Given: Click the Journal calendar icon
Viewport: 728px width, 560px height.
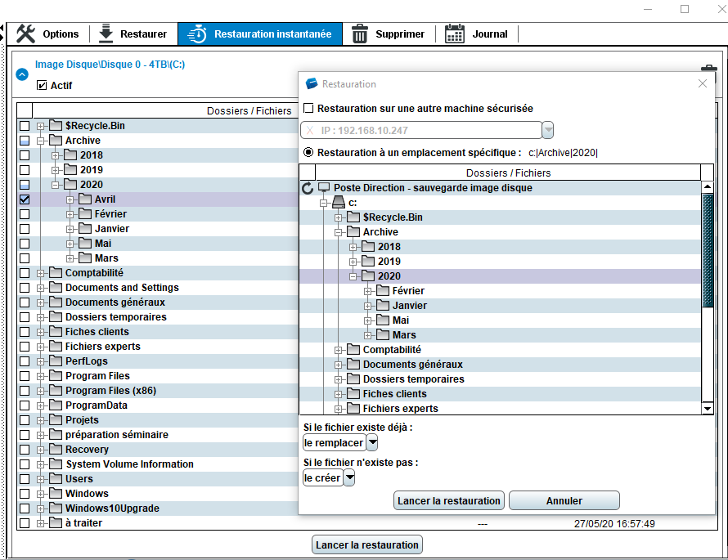Looking at the screenshot, I should click(x=454, y=34).
